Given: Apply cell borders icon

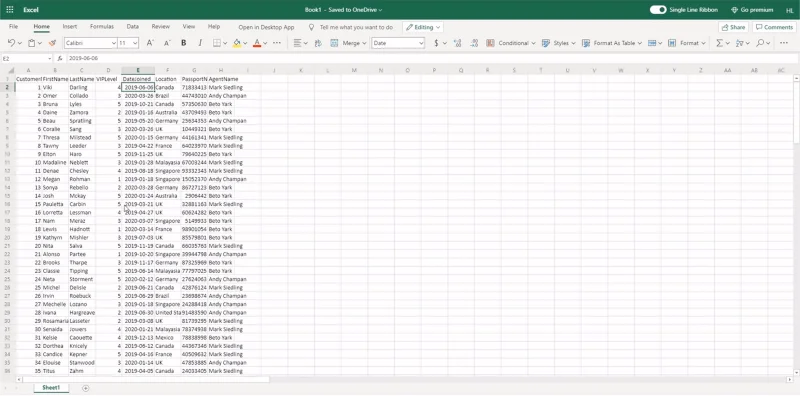Looking at the screenshot, I should [x=217, y=43].
